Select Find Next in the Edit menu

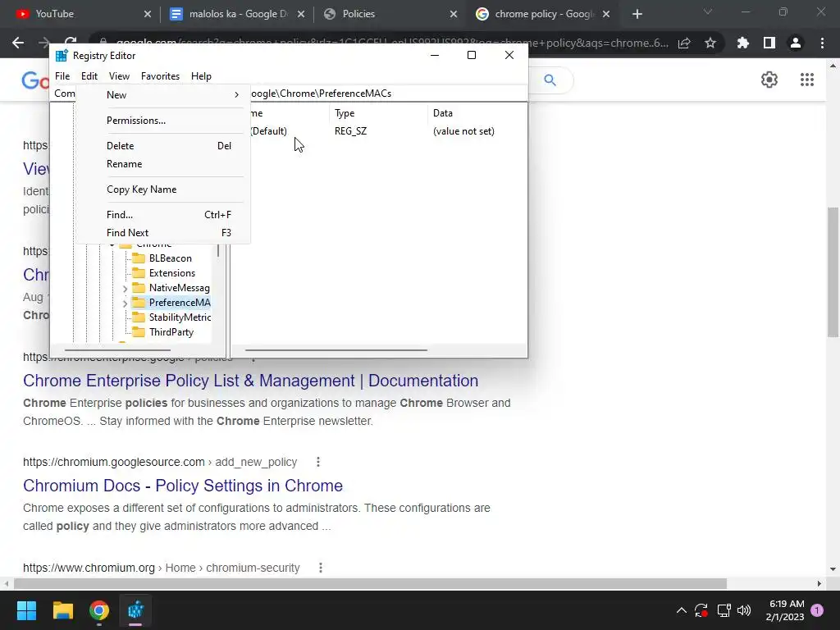click(x=163, y=233)
